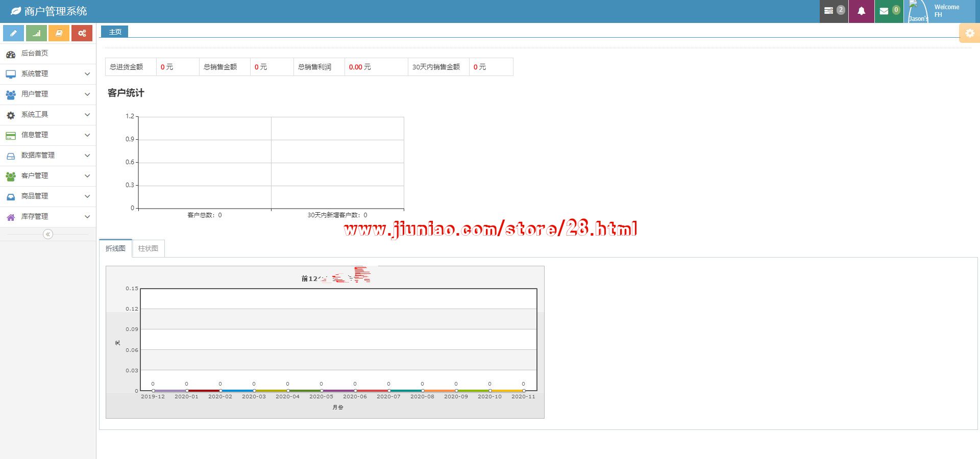Expand the 系统管理 menu
Screen dimensions: 980x459
point(47,74)
